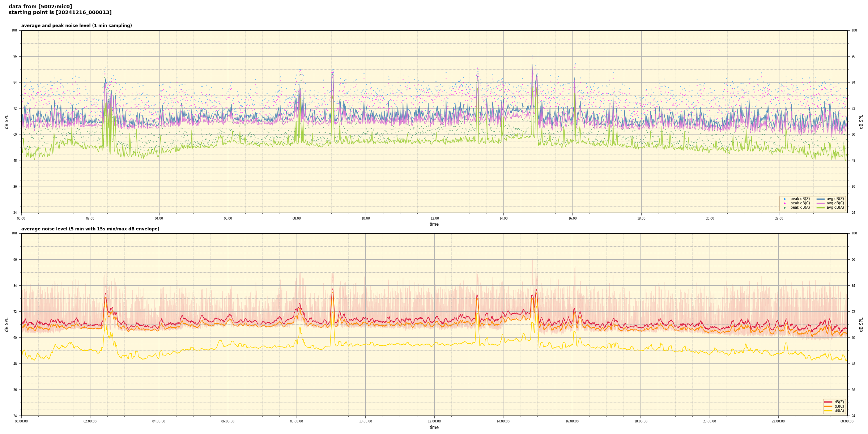The image size is (868, 434).
Task: Click the '96' left y-axis tick of top chart
Action: click(x=15, y=56)
